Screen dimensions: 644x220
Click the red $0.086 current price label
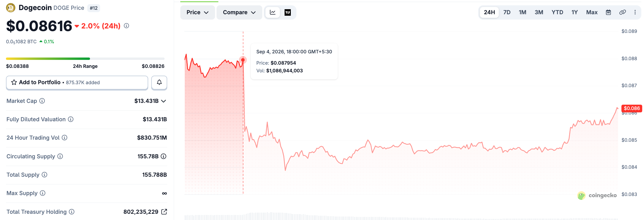pyautogui.click(x=632, y=108)
